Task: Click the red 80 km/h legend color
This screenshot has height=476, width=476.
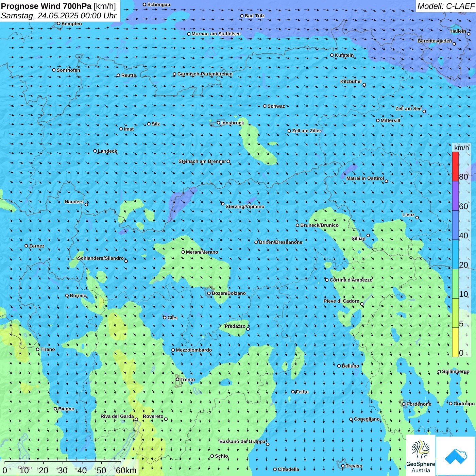Action: (x=455, y=166)
